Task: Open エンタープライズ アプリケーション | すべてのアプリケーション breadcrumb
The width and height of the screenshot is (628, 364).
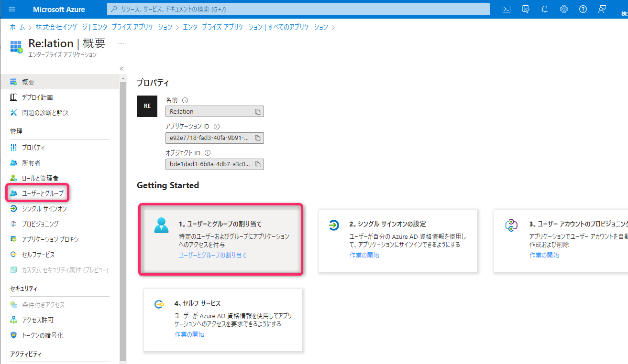Action: (255, 27)
